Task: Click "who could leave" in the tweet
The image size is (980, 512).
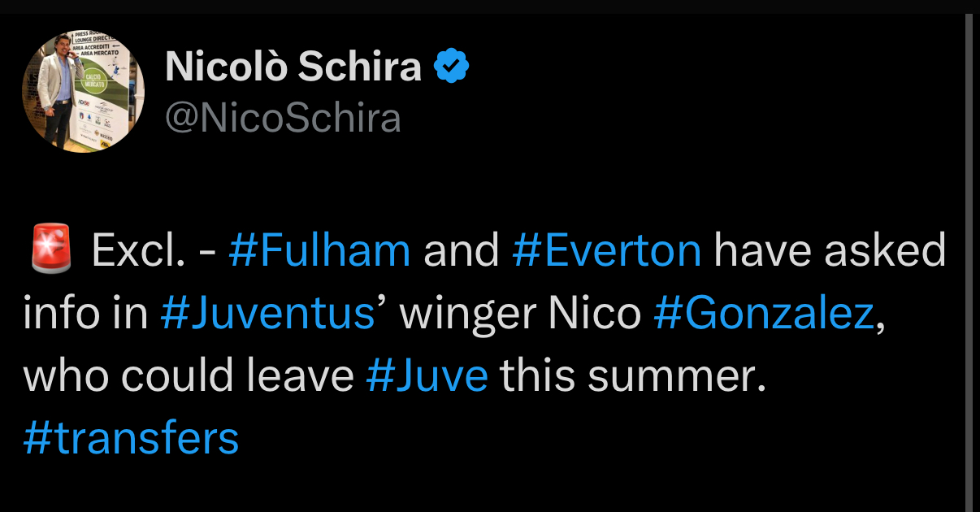Action: (x=189, y=376)
